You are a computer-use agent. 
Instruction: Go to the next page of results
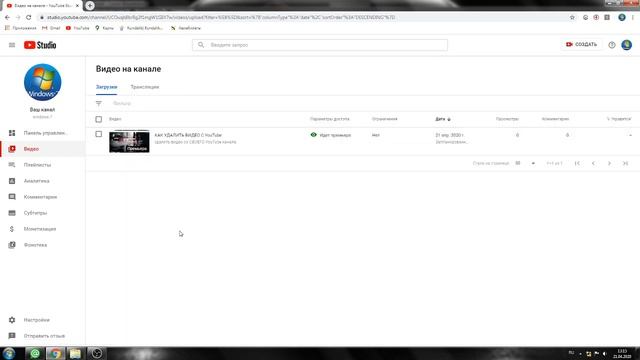pyautogui.click(x=609, y=163)
